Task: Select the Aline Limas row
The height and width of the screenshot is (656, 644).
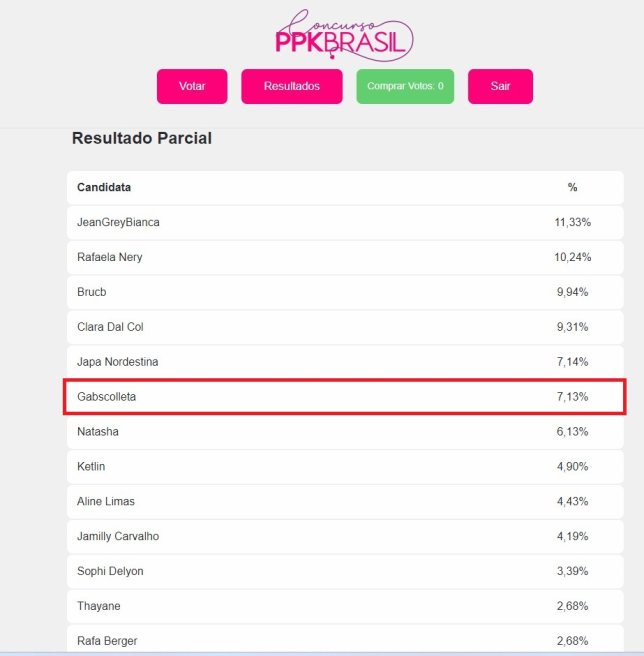Action: (345, 501)
